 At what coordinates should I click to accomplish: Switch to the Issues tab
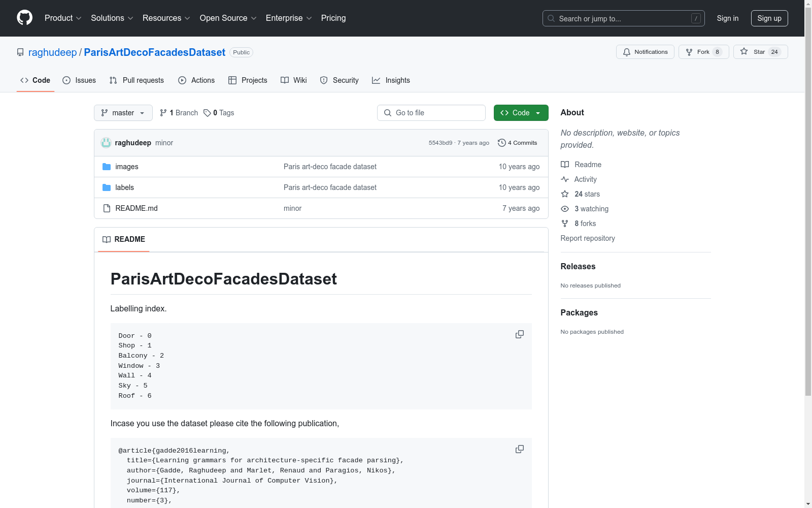click(79, 80)
